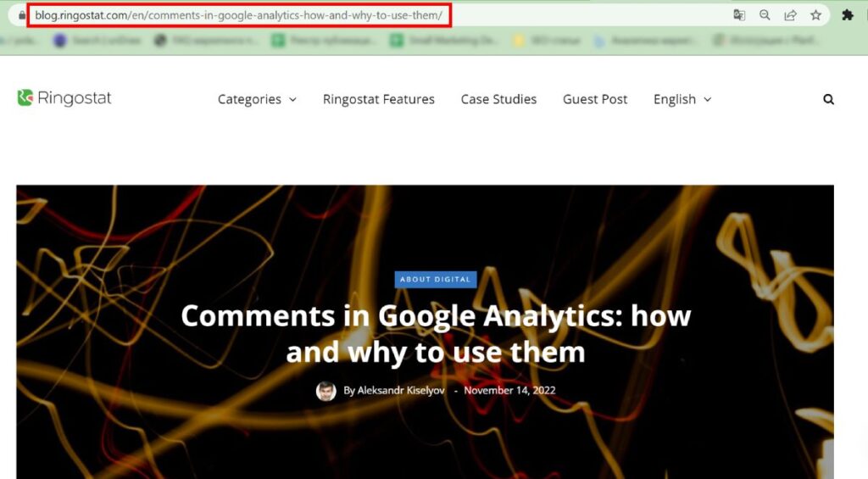Viewport: 868px width, 479px height.
Task: Open the Case Studies menu item
Action: tap(498, 99)
